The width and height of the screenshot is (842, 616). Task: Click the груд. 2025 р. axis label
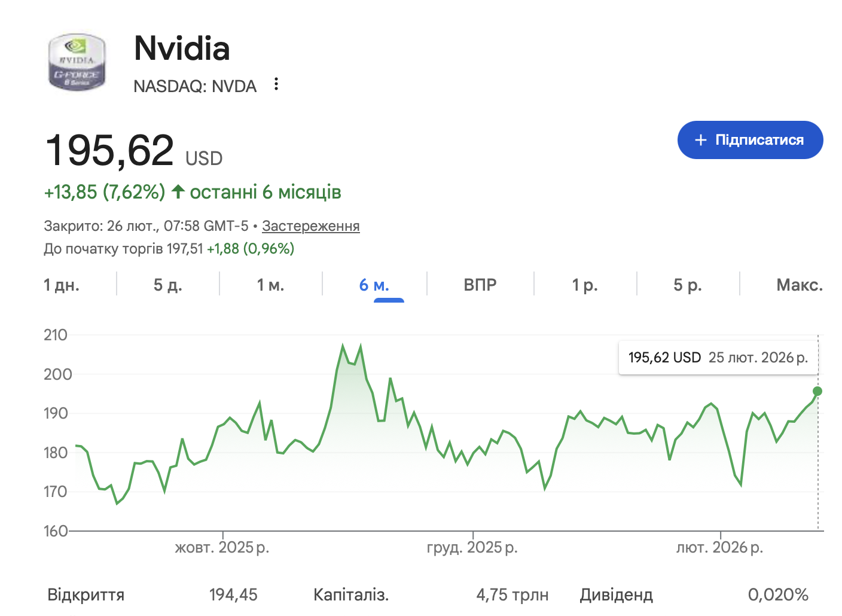click(x=472, y=547)
